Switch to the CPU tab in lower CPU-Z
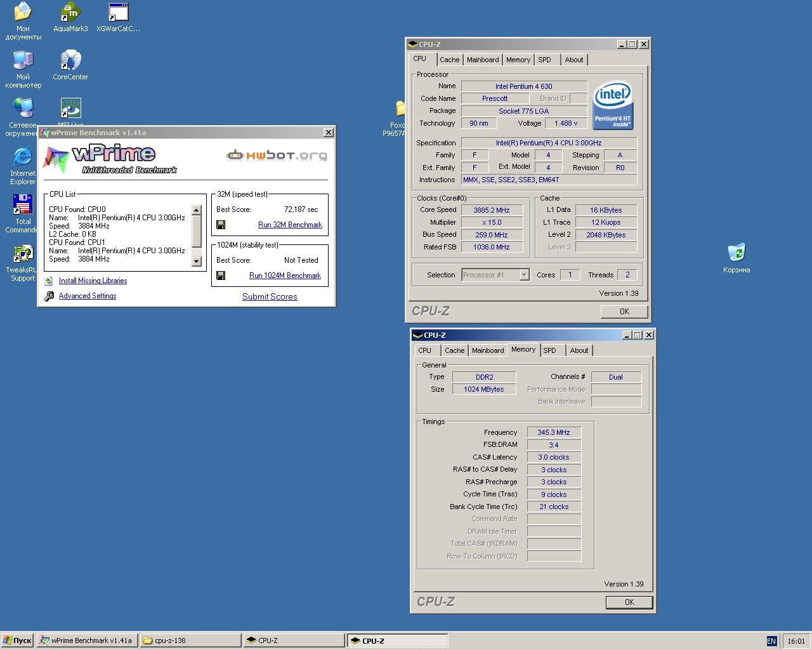The height and width of the screenshot is (650, 812). (x=425, y=350)
